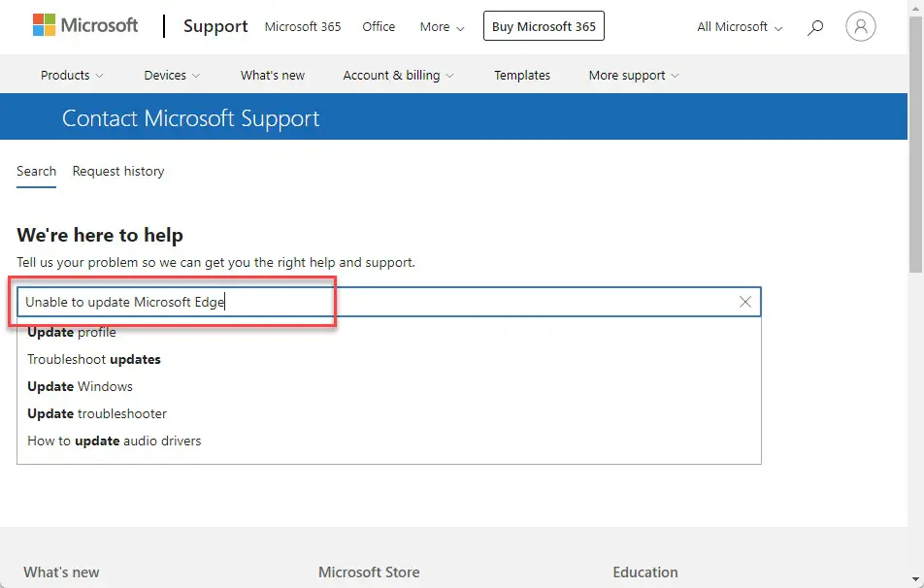Image resolution: width=924 pixels, height=588 pixels.
Task: Click the footer What's new heading
Action: [x=61, y=572]
